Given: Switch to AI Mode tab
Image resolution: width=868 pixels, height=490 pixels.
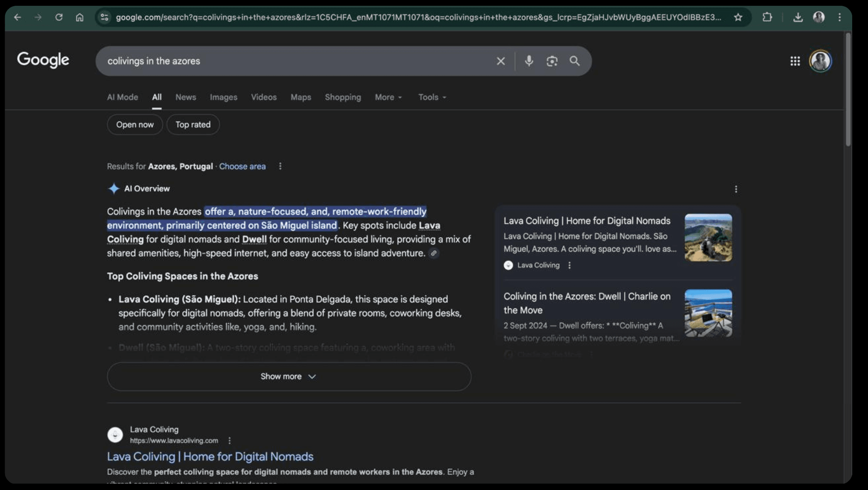Looking at the screenshot, I should (122, 97).
